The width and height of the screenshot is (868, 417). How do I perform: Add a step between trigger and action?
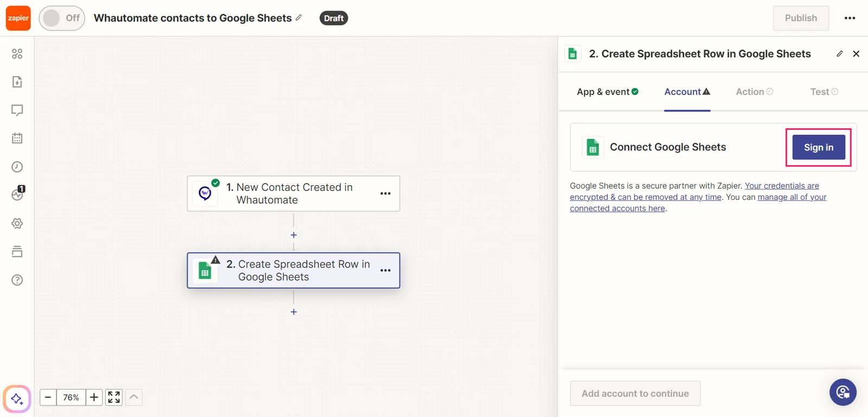(293, 235)
